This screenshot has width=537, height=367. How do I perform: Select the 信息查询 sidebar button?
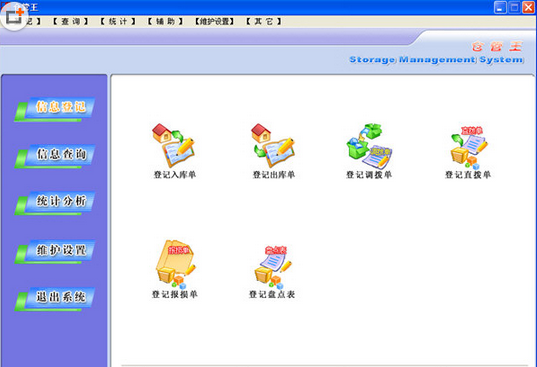tap(55, 156)
